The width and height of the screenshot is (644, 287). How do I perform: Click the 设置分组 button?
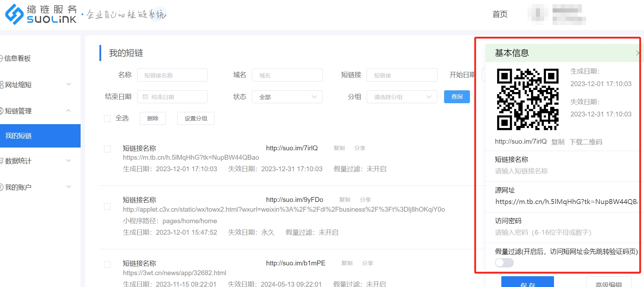point(196,119)
